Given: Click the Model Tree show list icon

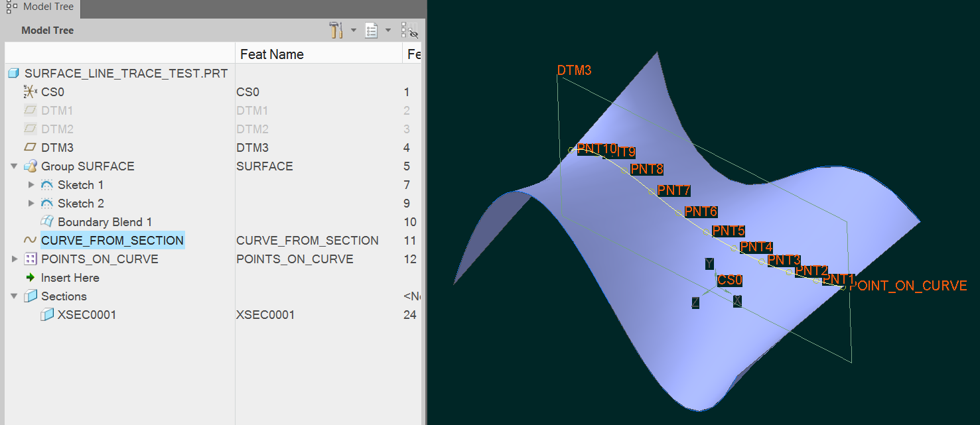Looking at the screenshot, I should 372,30.
